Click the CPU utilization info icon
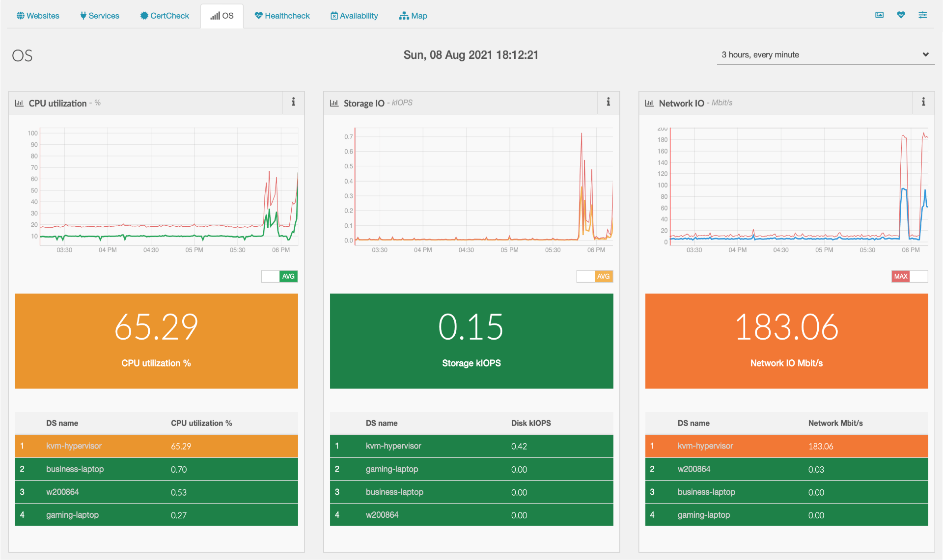943x560 pixels. [293, 102]
